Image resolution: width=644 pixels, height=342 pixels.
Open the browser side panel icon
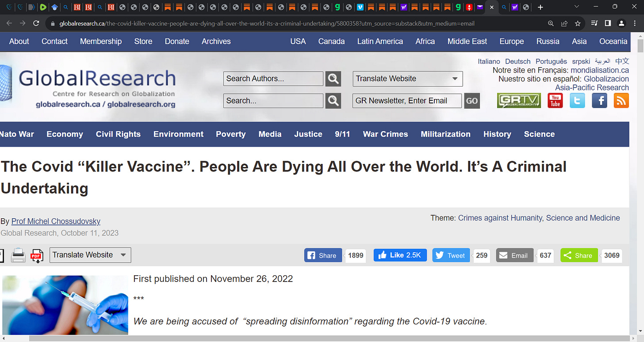point(608,23)
